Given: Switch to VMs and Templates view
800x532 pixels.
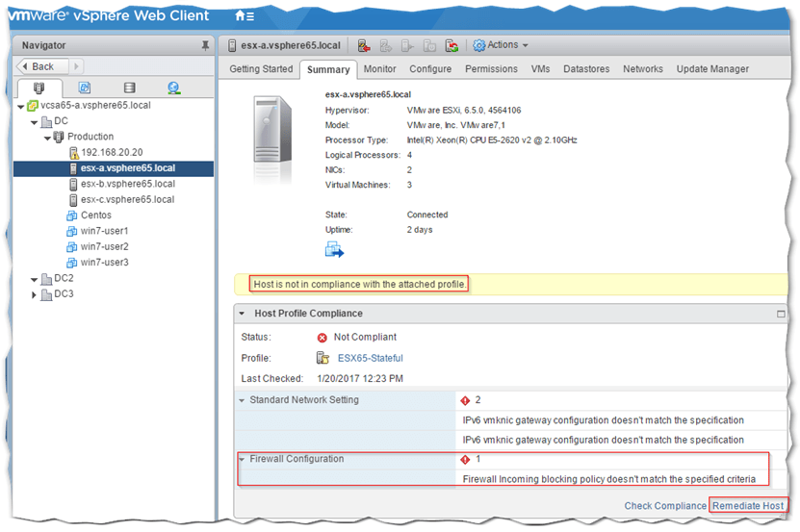Looking at the screenshot, I should pyautogui.click(x=85, y=88).
